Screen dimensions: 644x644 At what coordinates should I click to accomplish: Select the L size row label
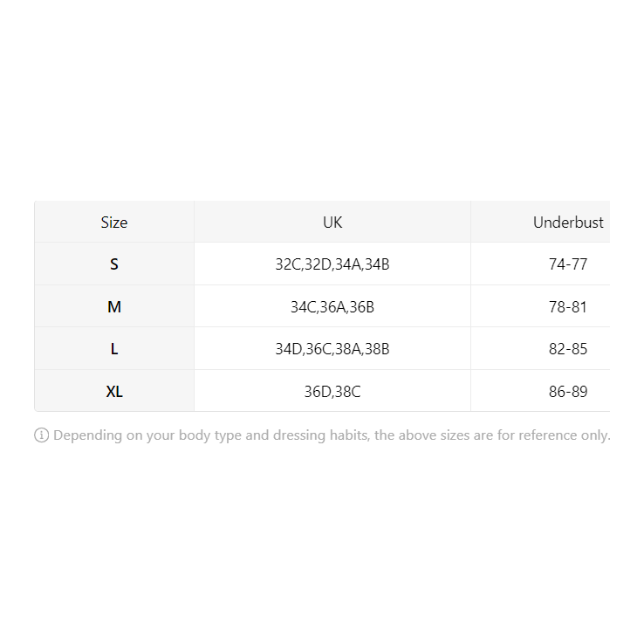pyautogui.click(x=114, y=349)
